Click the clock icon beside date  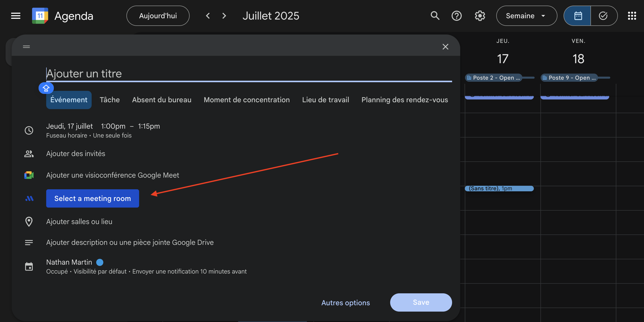click(x=29, y=130)
